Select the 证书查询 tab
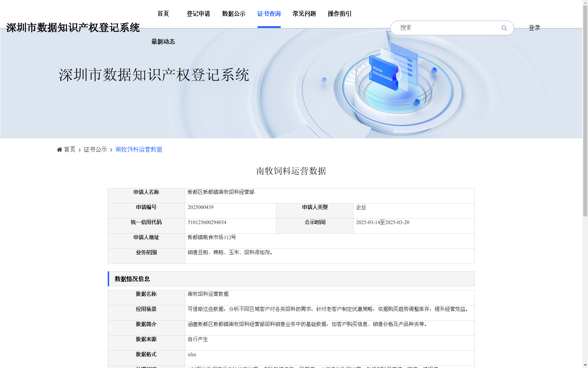 tap(269, 14)
